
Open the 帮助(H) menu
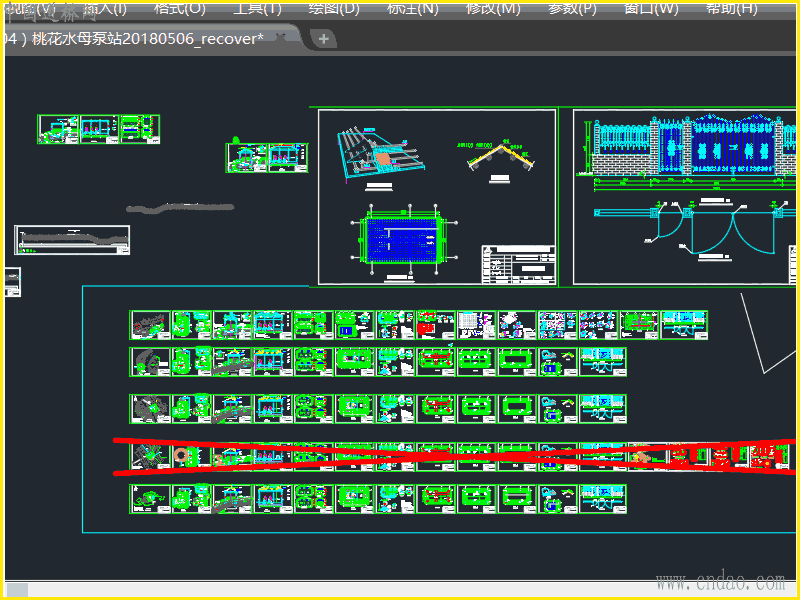(x=731, y=8)
